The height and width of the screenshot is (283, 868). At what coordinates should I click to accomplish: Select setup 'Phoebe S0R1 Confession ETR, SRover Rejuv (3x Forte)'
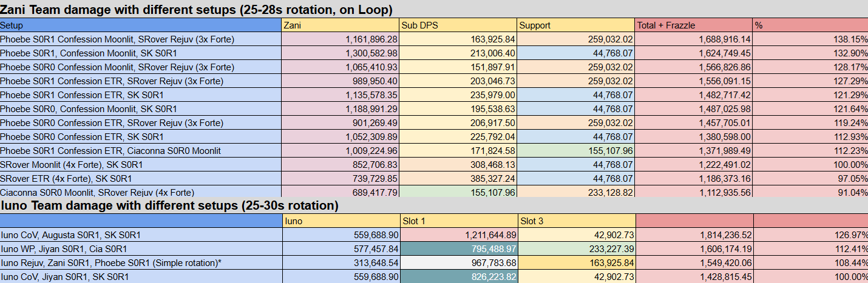pos(141,81)
